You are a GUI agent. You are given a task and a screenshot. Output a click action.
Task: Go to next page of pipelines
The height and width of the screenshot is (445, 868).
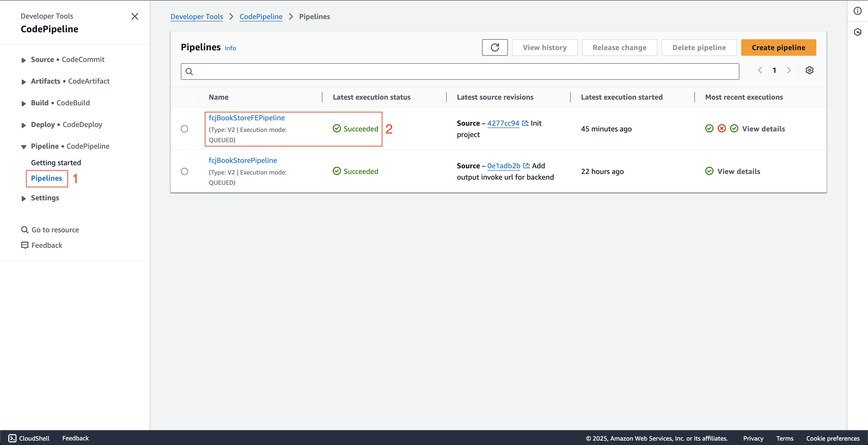point(789,70)
